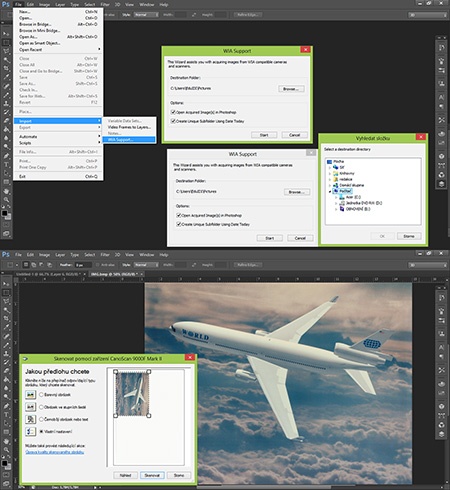Screen dimensions: 450x490
Task: Select the Crop tool in lower Photoshop window
Action: [x=6, y=318]
